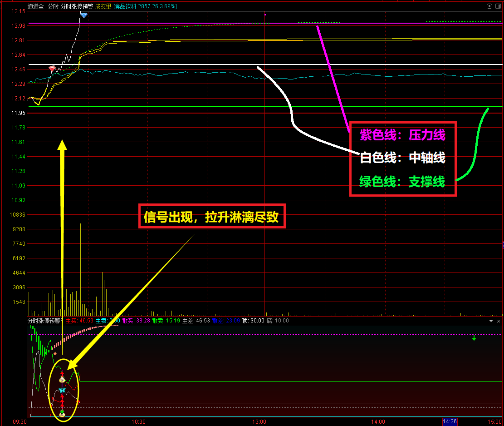This screenshot has width=504, height=426.
Task: Close the 分时涨停预警 indicator panel
Action: click(498, 321)
